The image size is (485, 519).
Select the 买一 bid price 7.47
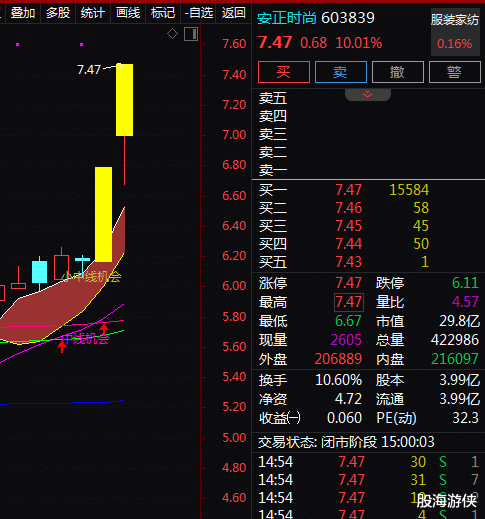(348, 190)
